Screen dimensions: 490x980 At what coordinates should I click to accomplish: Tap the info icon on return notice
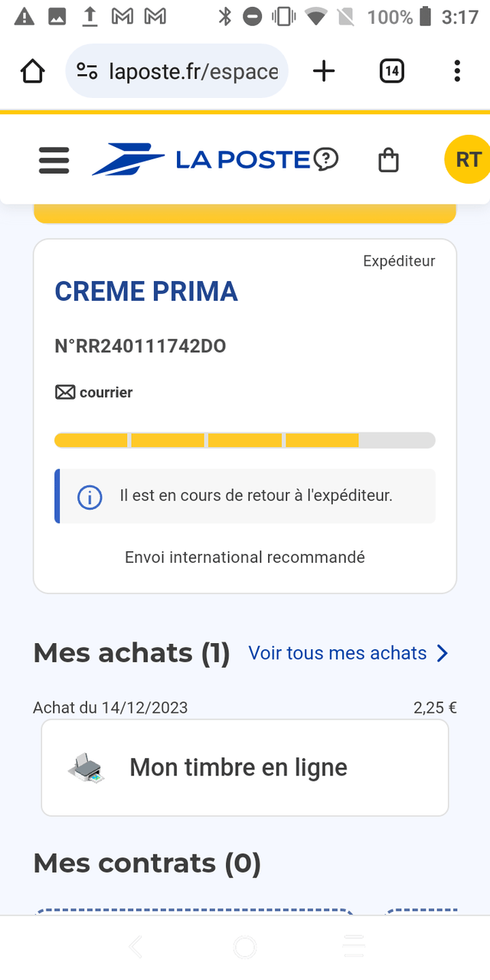tap(90, 497)
